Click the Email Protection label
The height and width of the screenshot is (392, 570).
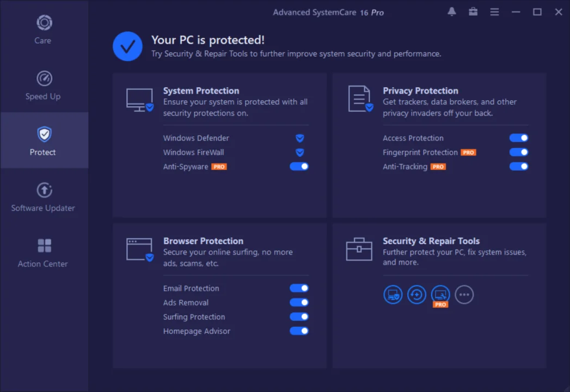(191, 289)
